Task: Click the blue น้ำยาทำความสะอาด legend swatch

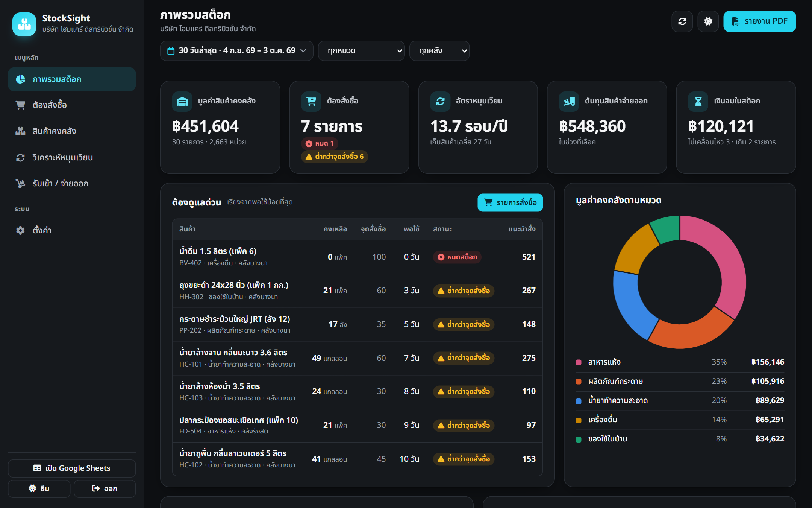Action: (x=579, y=401)
